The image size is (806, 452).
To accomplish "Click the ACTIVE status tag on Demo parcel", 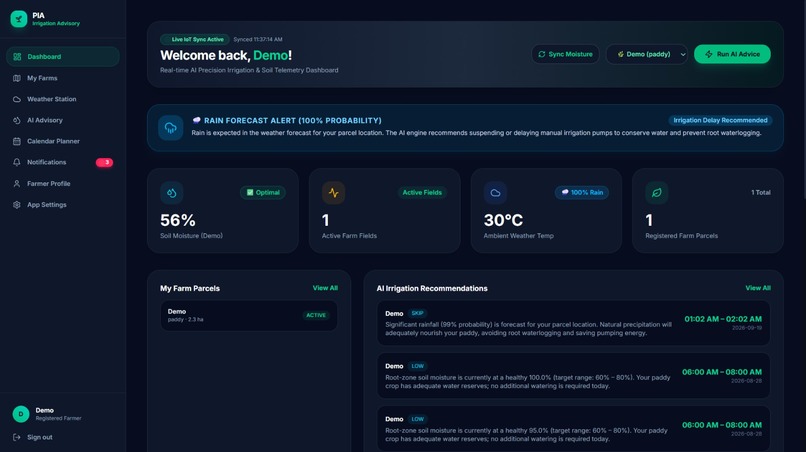I will tap(316, 315).
